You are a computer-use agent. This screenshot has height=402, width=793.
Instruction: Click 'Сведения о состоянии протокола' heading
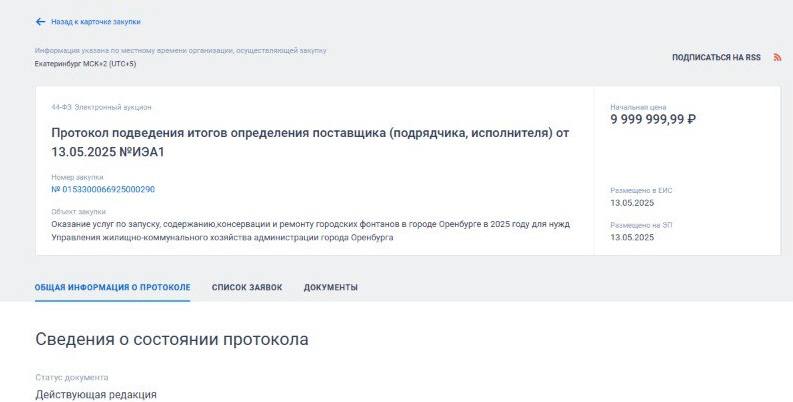point(172,339)
